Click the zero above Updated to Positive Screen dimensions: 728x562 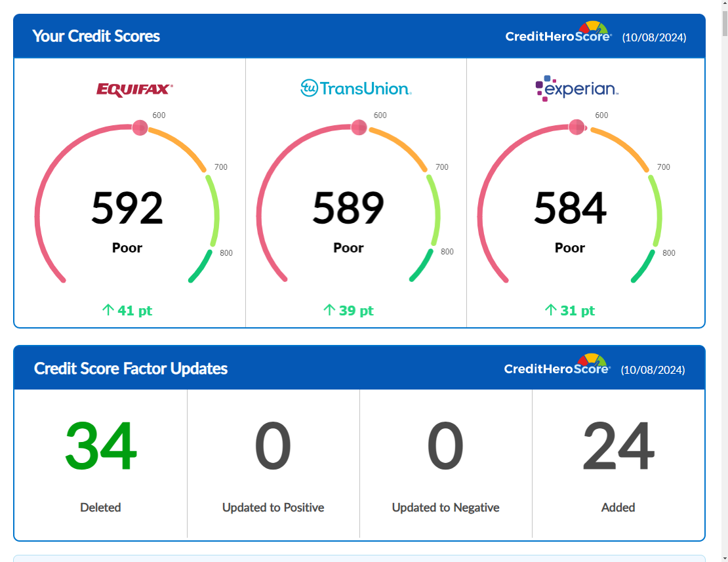(x=273, y=445)
